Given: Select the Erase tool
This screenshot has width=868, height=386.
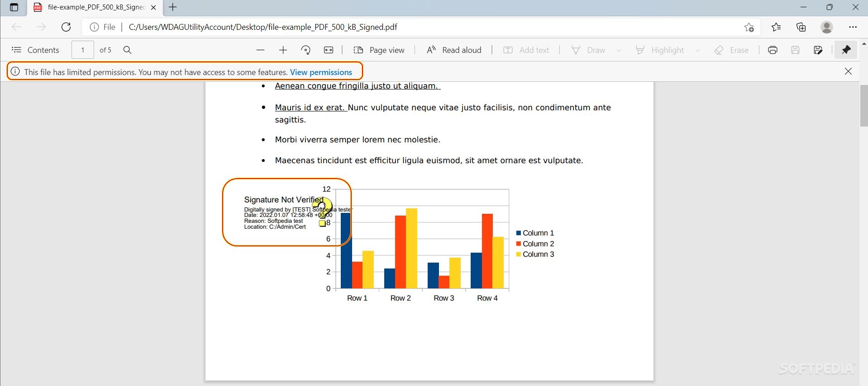Looking at the screenshot, I should (731, 50).
